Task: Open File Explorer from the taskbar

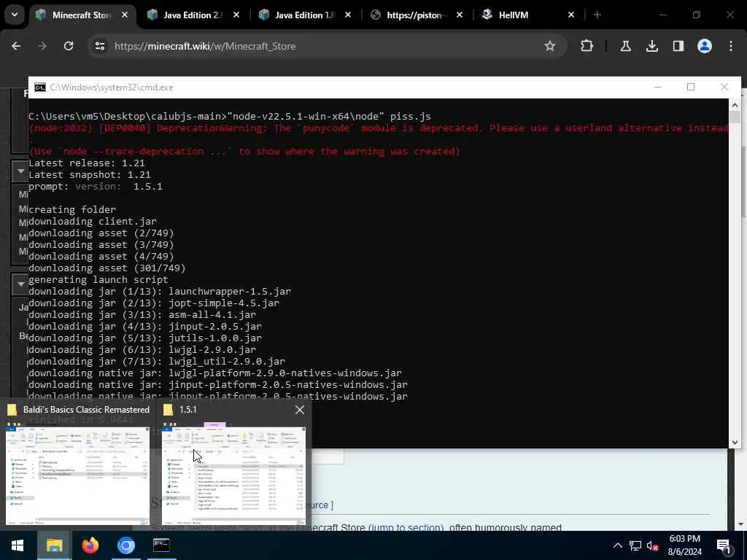Action: click(x=54, y=545)
